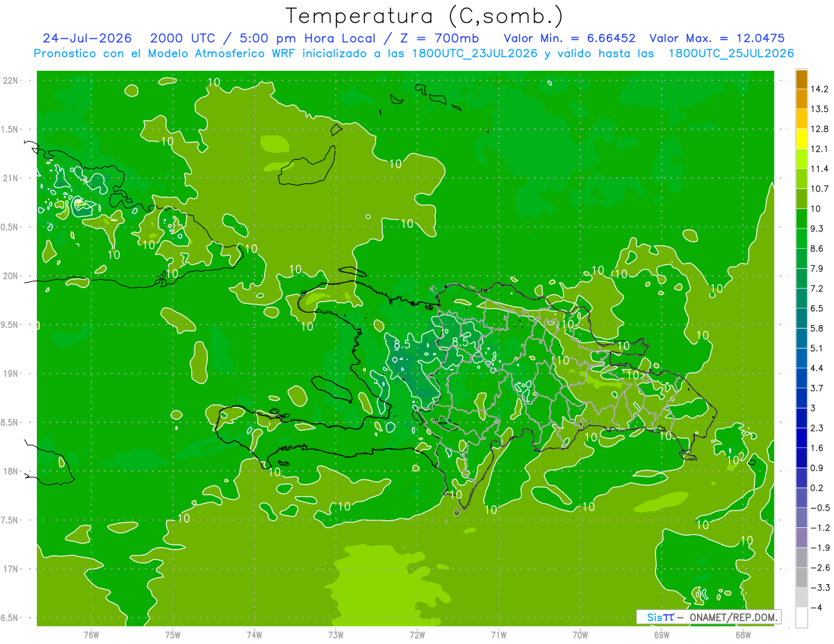Click the 'Temperatura (C,somb.)' map title
The image size is (834, 644).
pyautogui.click(x=425, y=15)
